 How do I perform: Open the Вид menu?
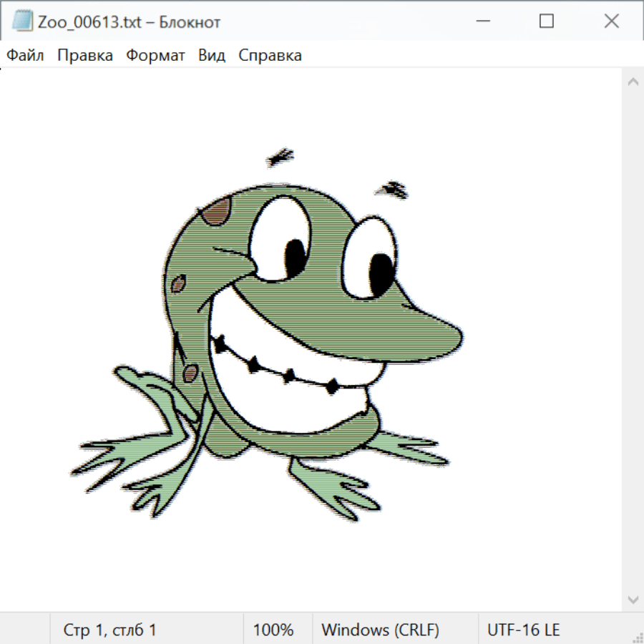(x=212, y=56)
